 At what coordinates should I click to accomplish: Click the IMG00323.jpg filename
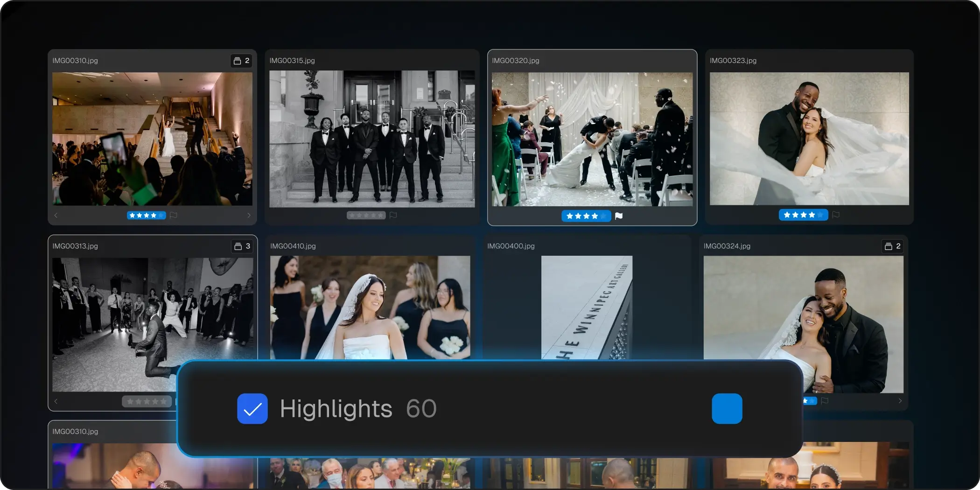pyautogui.click(x=733, y=61)
